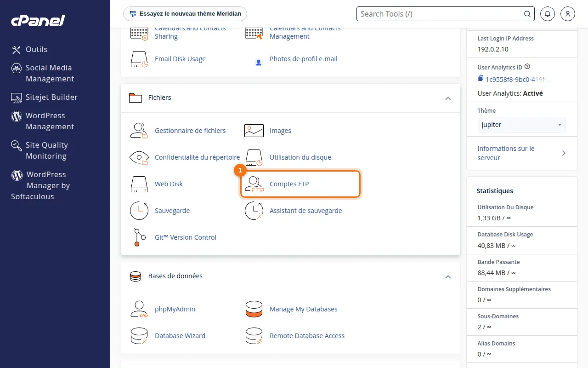This screenshot has width=588, height=368.
Task: Open the phpMyAdmin link
Action: click(x=175, y=309)
